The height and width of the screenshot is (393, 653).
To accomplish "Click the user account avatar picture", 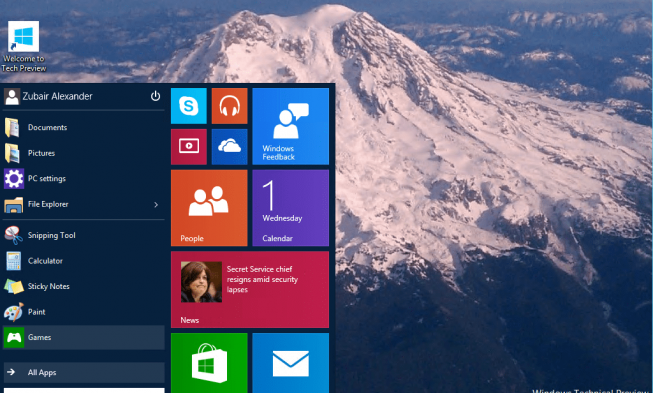I will [12, 97].
